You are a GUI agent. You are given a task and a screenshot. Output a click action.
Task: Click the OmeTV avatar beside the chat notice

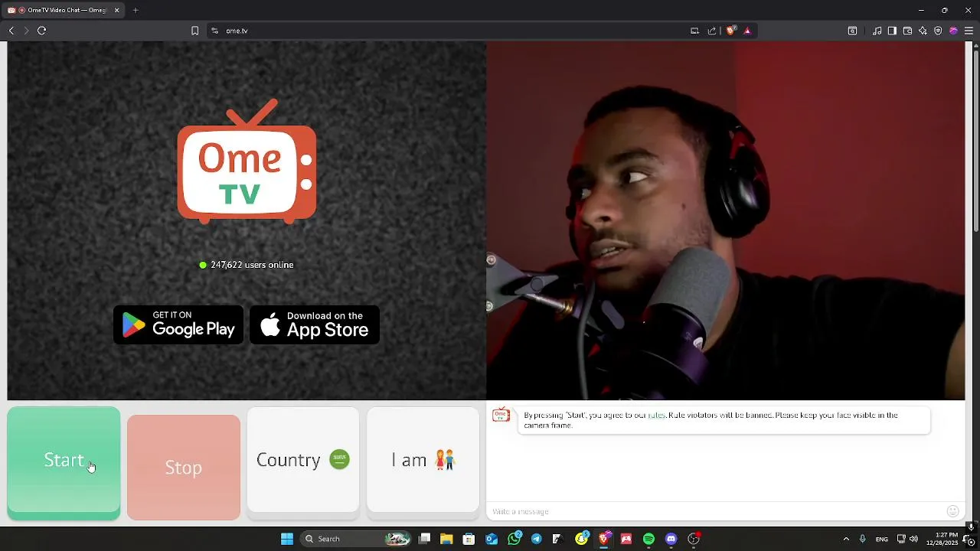[501, 415]
